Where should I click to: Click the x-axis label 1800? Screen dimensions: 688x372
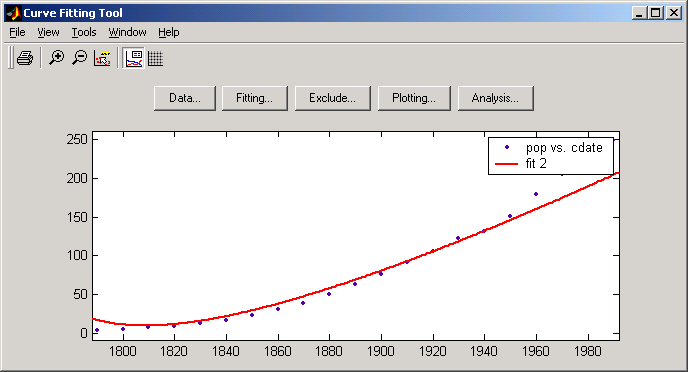(x=123, y=351)
